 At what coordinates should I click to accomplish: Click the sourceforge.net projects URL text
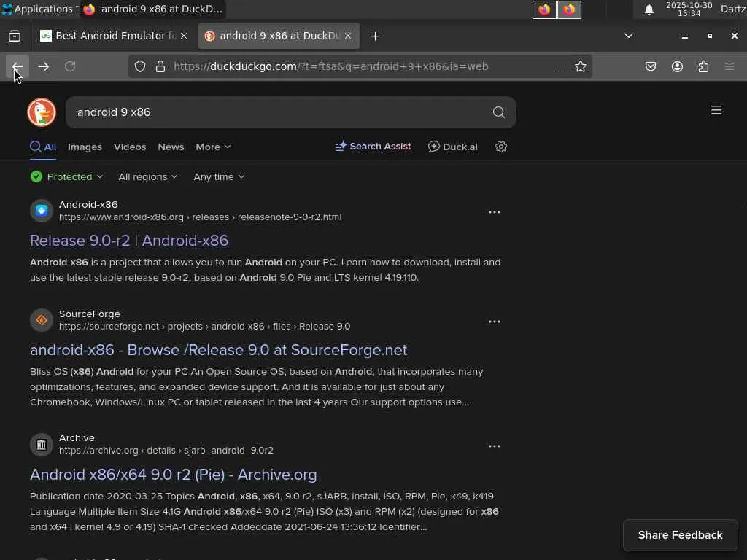pos(204,327)
